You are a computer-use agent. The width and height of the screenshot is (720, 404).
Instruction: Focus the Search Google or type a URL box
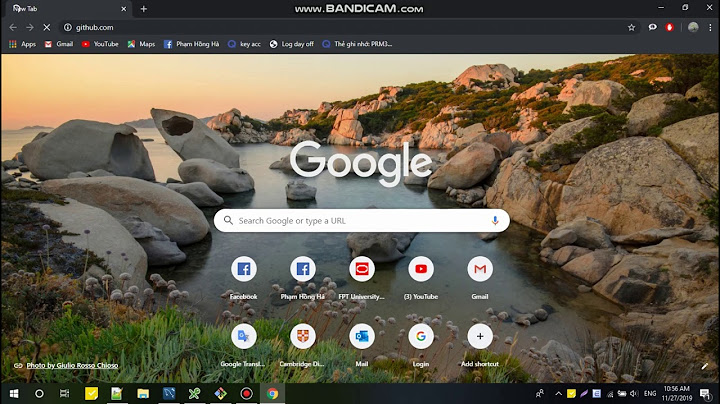pyautogui.click(x=361, y=221)
